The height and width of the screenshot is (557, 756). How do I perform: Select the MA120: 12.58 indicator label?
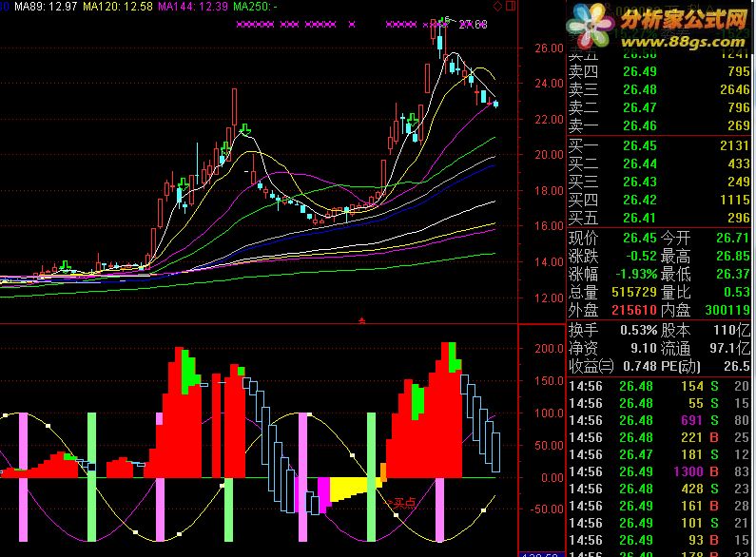click(x=118, y=7)
